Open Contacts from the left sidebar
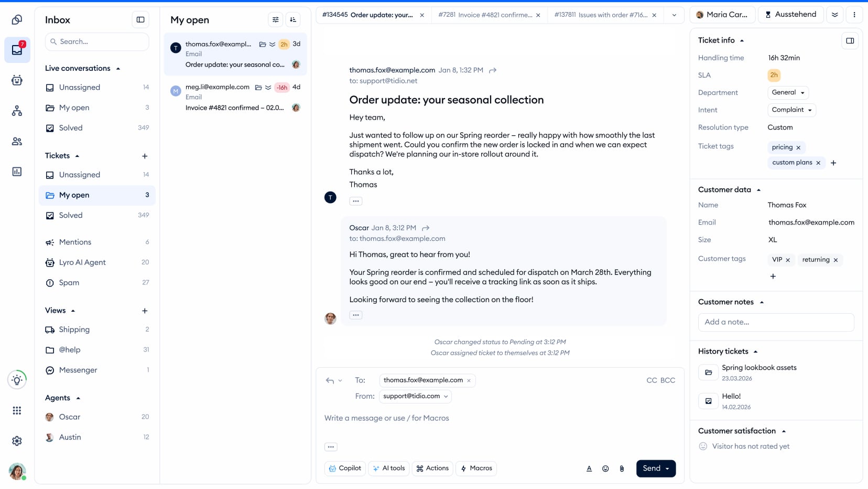 click(17, 141)
